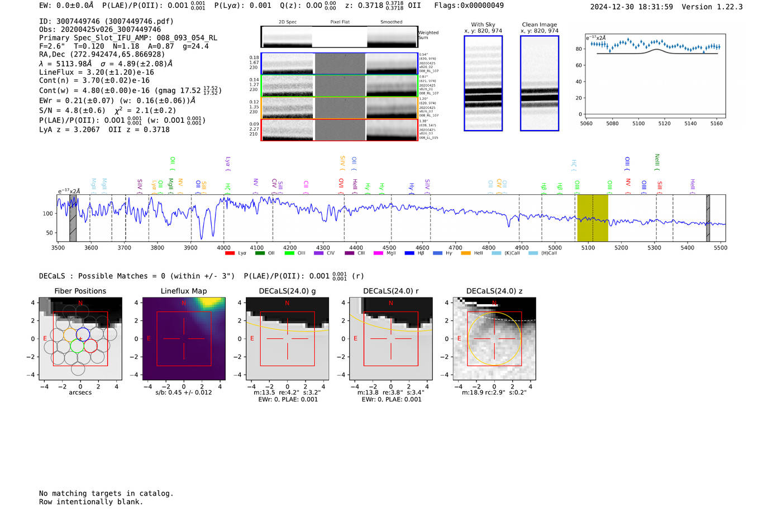The image size is (782, 532).
Task: Click the red Lyα legend swatch
Action: (230, 253)
